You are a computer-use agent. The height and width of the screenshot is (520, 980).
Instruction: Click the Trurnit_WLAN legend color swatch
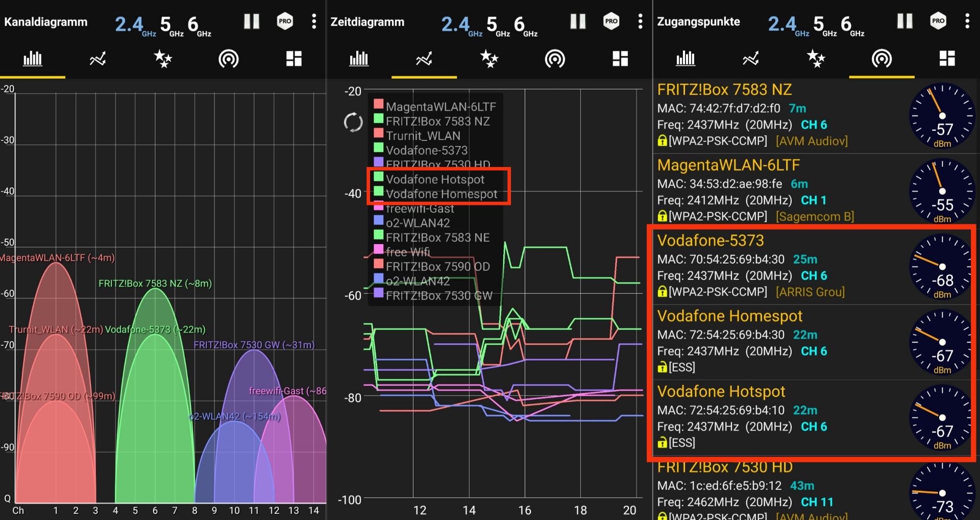pos(379,133)
